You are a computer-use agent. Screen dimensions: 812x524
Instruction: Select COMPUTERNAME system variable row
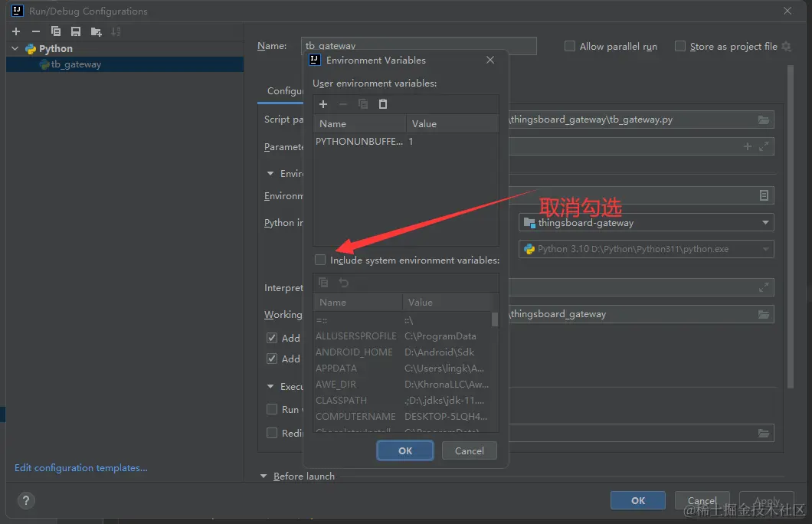pyautogui.click(x=403, y=416)
